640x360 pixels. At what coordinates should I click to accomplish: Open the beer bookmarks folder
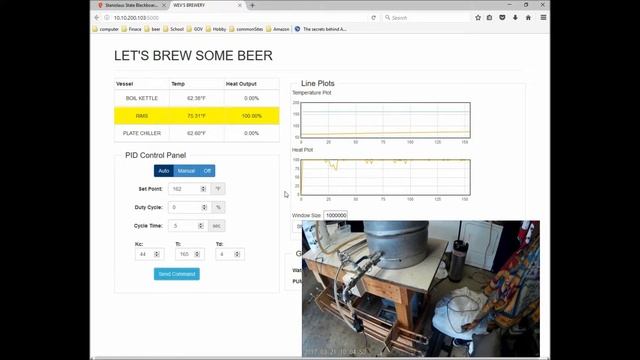[x=152, y=29]
